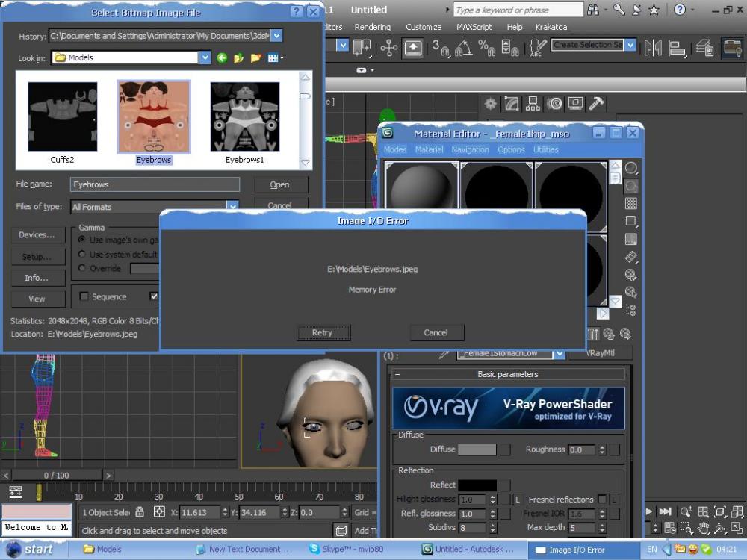This screenshot has height=560, width=747.
Task: Open the Create Selection Set dropdown
Action: click(x=630, y=46)
